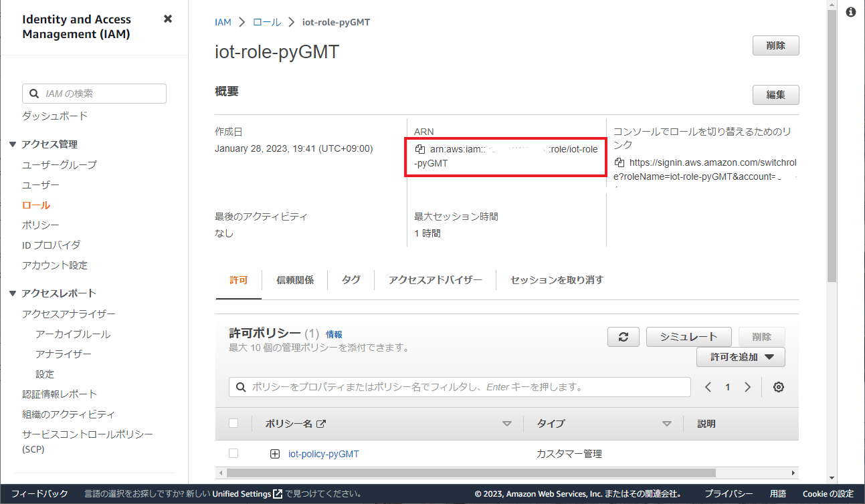Go to next policies page

point(747,387)
